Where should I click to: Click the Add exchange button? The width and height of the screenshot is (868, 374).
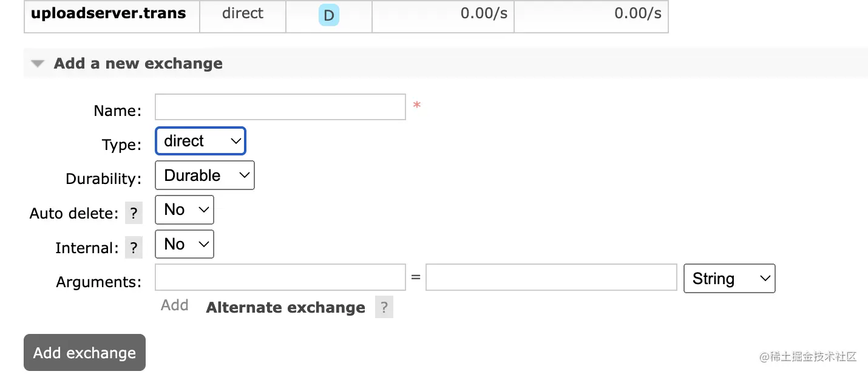pyautogui.click(x=84, y=353)
